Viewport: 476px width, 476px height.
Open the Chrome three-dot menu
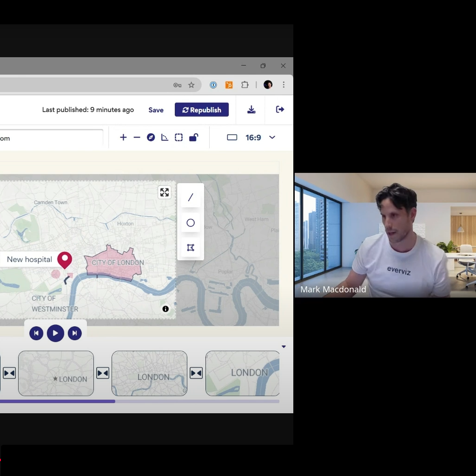[284, 85]
